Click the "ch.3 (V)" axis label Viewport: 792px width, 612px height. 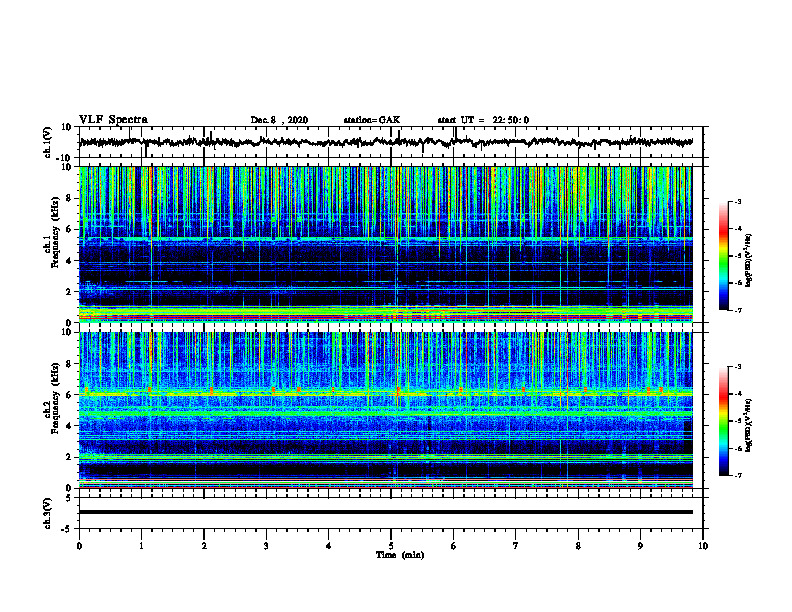[47, 513]
